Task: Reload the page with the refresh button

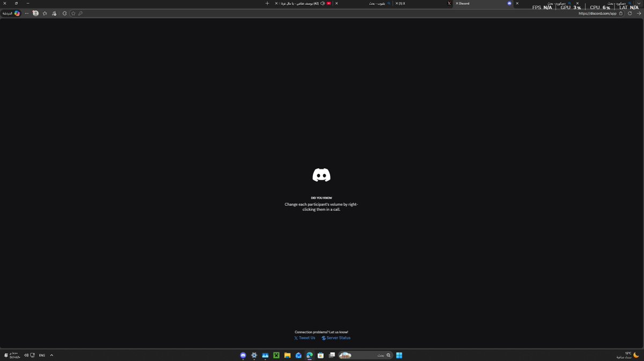Action: [x=630, y=13]
